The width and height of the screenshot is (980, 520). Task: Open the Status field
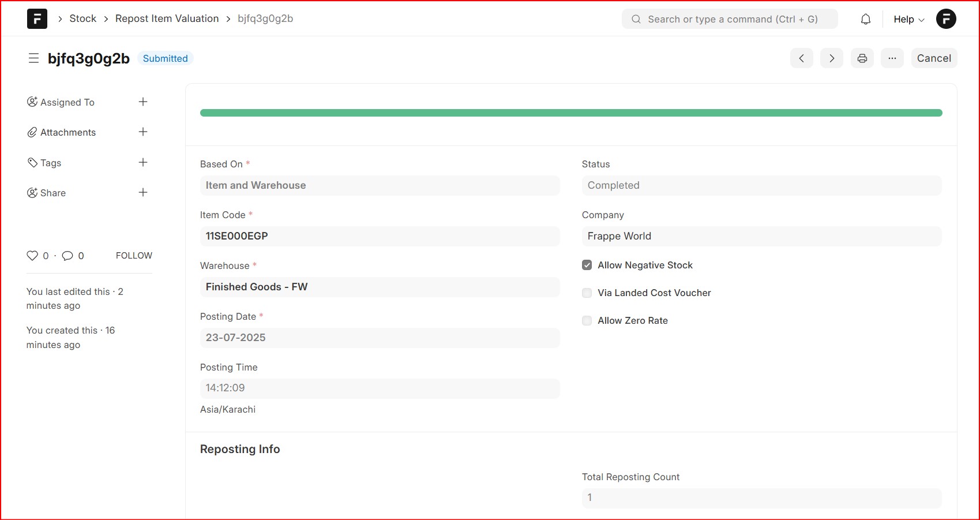click(x=761, y=185)
